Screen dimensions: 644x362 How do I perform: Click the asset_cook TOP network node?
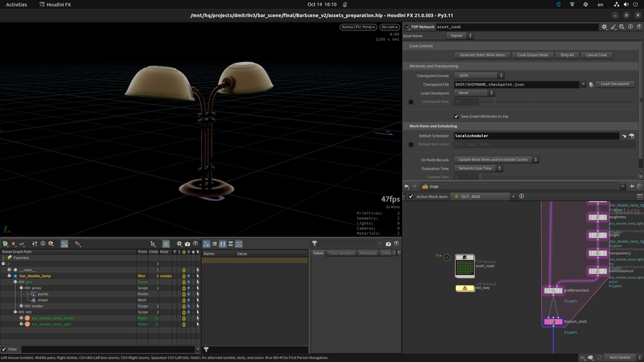click(x=464, y=265)
